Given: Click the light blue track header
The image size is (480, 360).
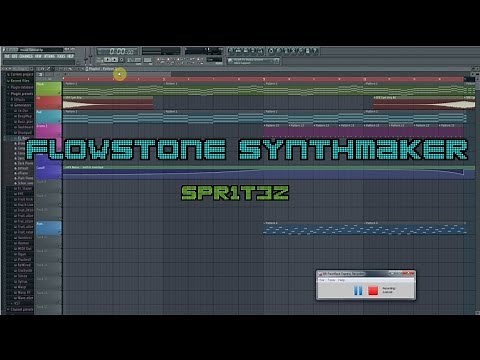Looking at the screenshot, I should click(49, 228).
